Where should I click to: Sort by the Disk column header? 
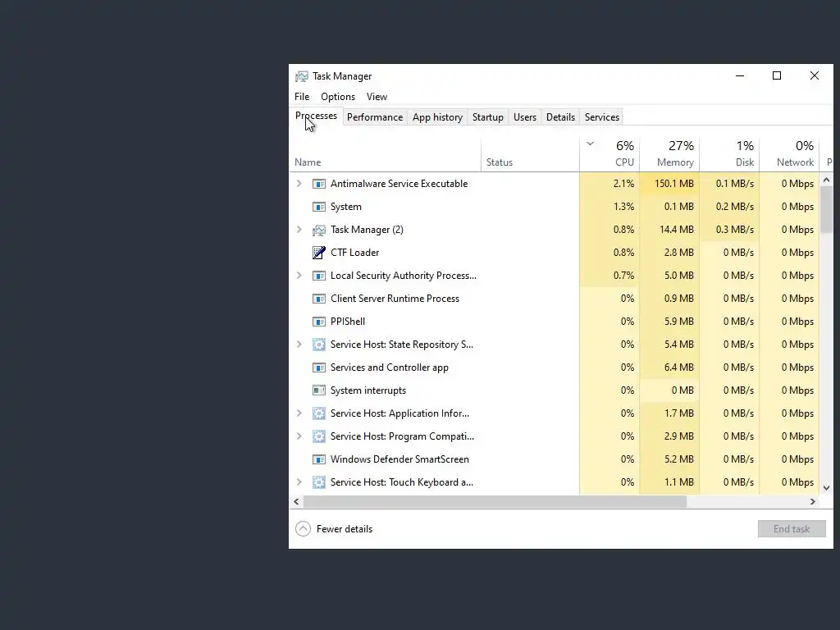coord(729,155)
